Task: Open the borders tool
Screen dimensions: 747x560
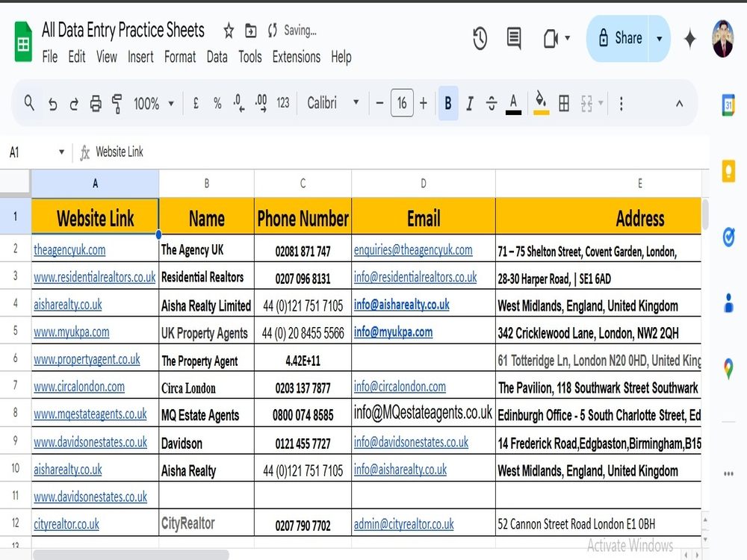Action: point(563,103)
